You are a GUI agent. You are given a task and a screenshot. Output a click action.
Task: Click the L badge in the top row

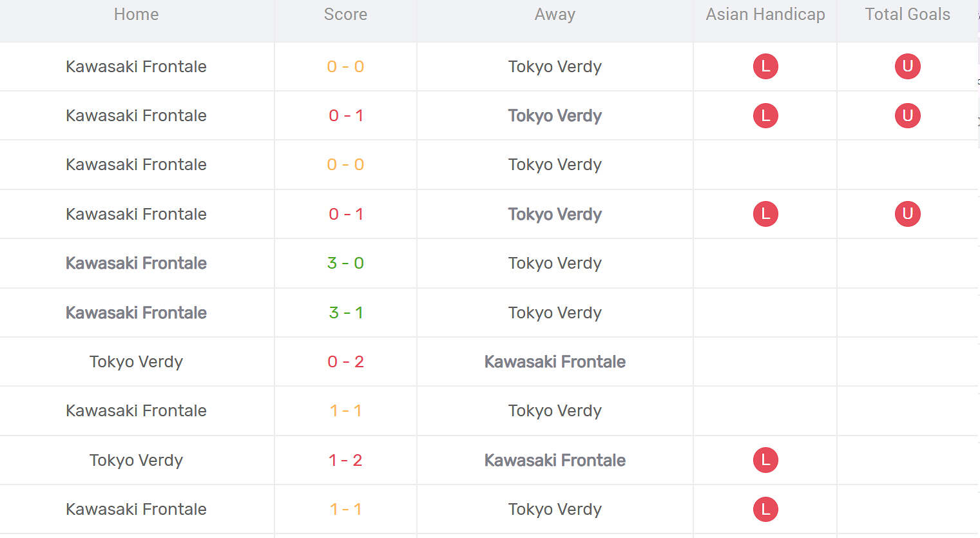pyautogui.click(x=765, y=66)
